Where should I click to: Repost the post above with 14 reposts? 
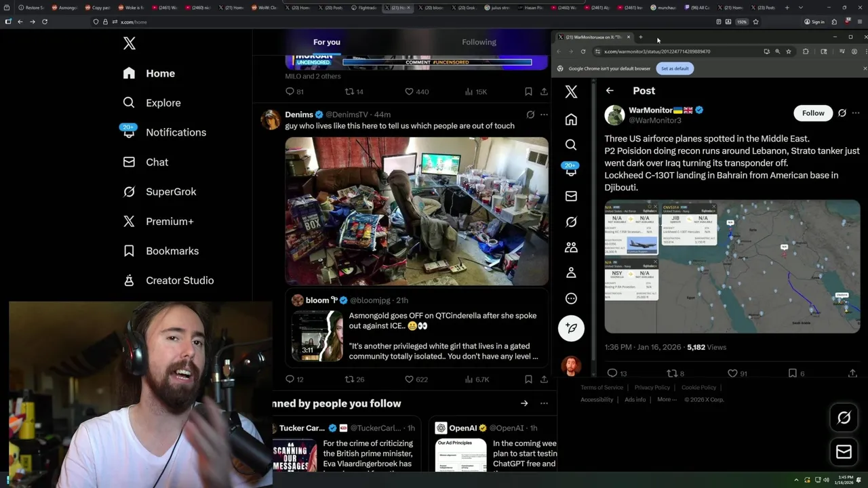[355, 91]
